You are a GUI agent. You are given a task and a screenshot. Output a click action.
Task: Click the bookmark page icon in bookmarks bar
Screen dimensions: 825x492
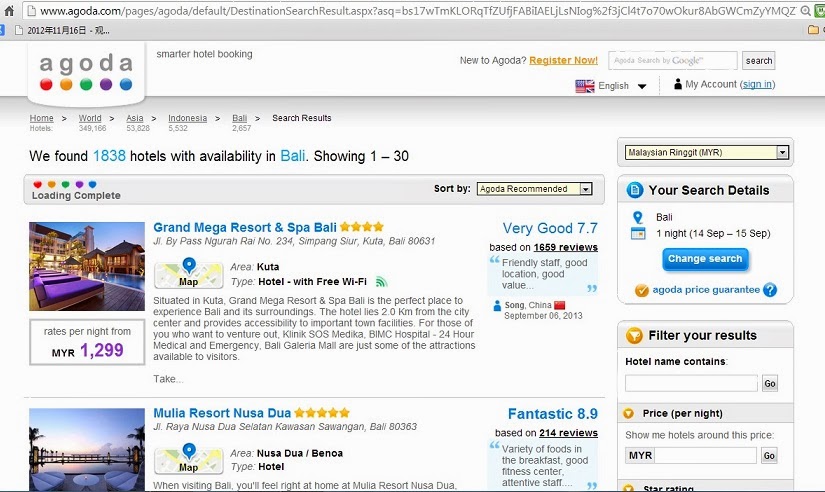click(18, 31)
